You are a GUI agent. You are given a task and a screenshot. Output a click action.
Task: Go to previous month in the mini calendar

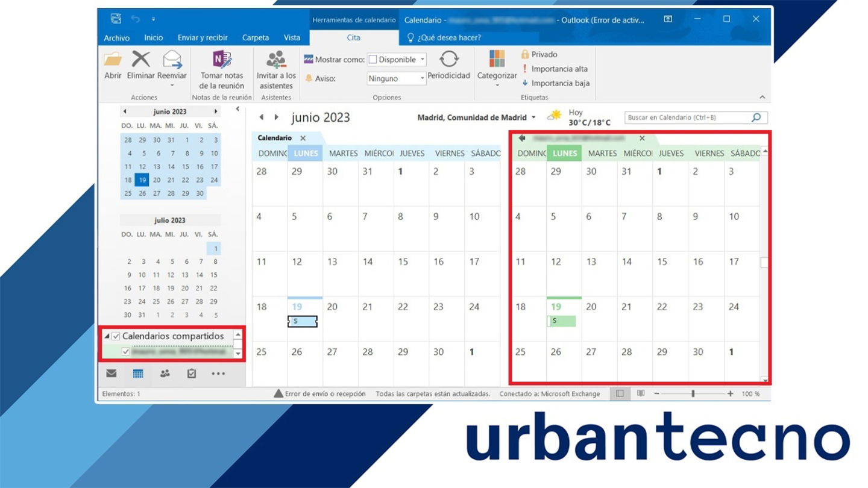click(x=125, y=111)
